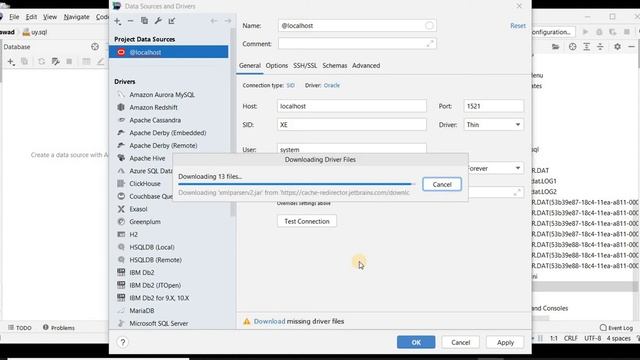Open the Edit menu in main window
This screenshot has height=360, width=640.
click(x=31, y=17)
